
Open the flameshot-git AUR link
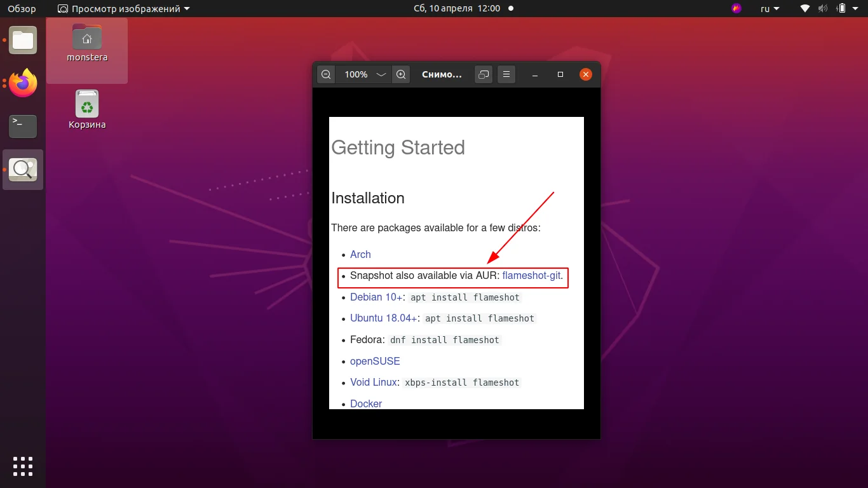(532, 276)
